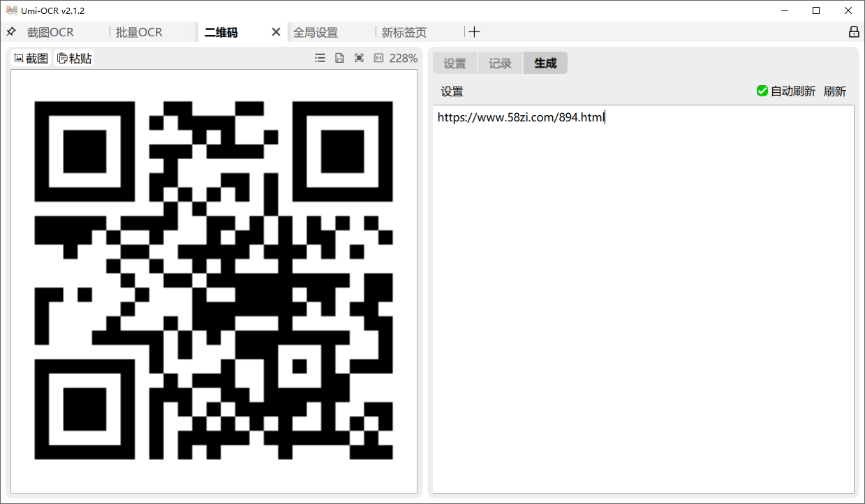865x504 pixels.
Task: Open the 设置 panel tab
Action: (454, 63)
